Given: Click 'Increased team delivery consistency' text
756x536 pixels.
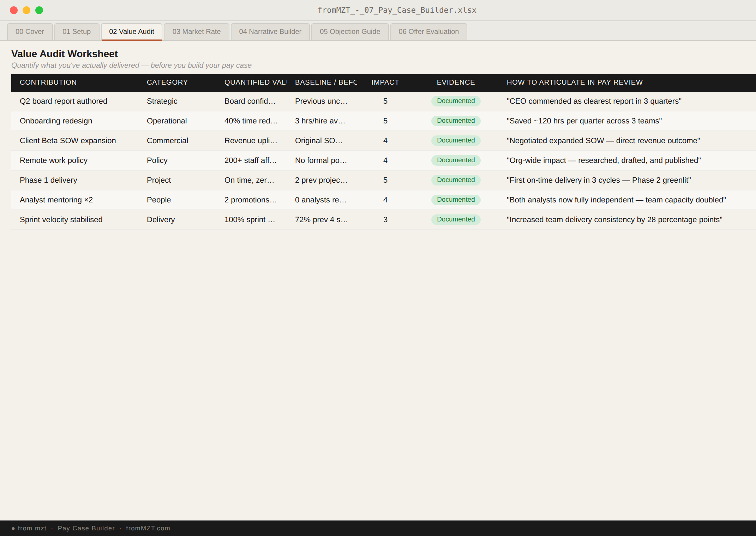Looking at the screenshot, I should point(614,220).
